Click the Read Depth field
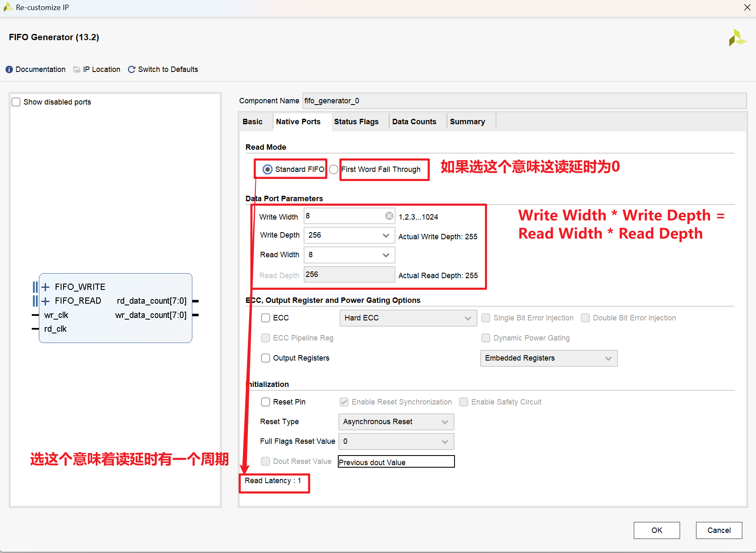This screenshot has height=553, width=756. click(x=349, y=274)
